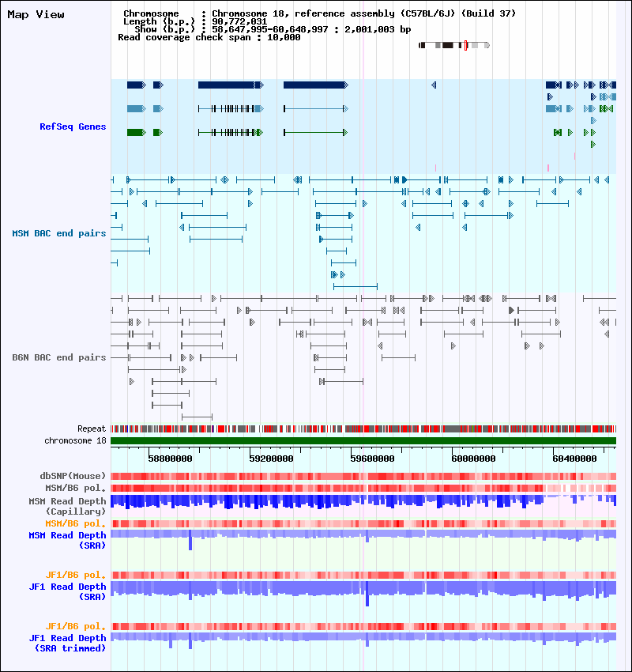Click the red position marker on chromosome ideogram
This screenshot has height=672, width=632.
pos(466,45)
